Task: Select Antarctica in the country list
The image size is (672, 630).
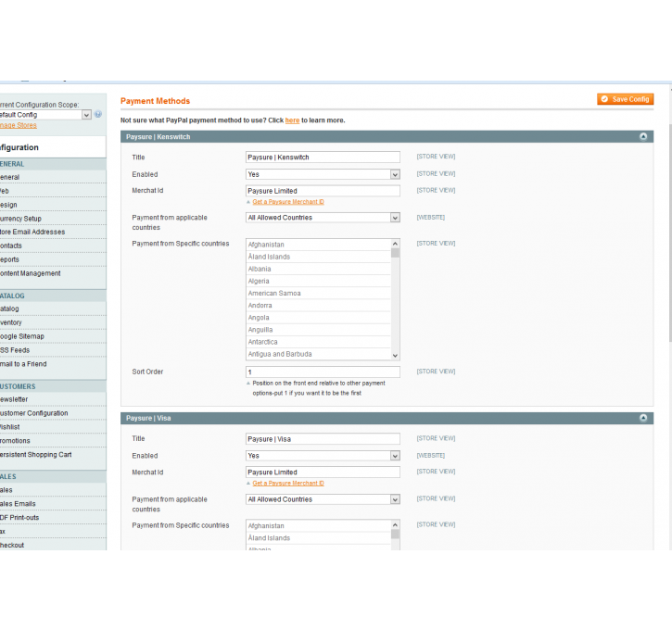Action: (319, 342)
